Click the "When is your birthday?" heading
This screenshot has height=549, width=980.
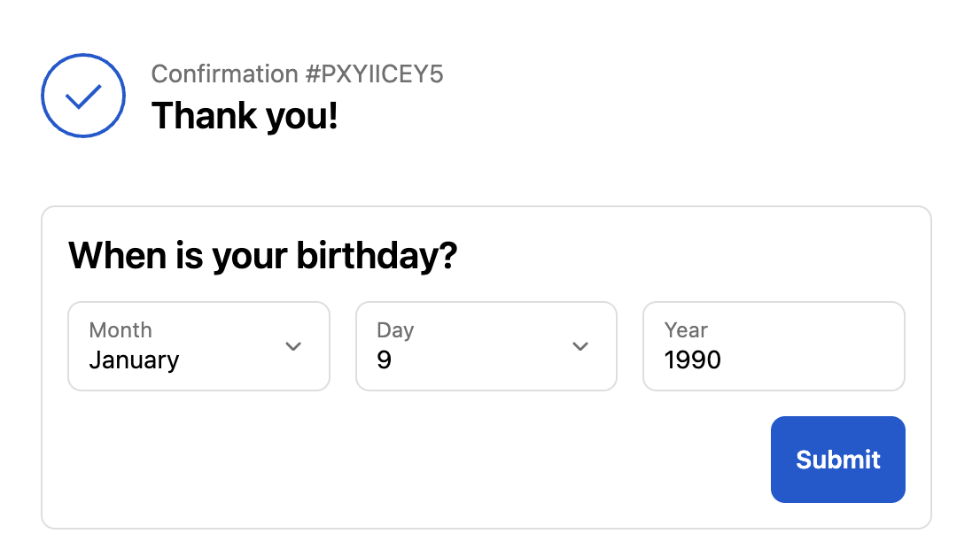[x=262, y=256]
